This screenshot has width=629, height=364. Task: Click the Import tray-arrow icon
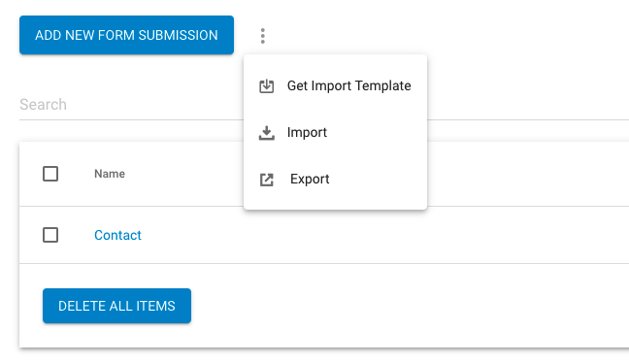point(266,133)
